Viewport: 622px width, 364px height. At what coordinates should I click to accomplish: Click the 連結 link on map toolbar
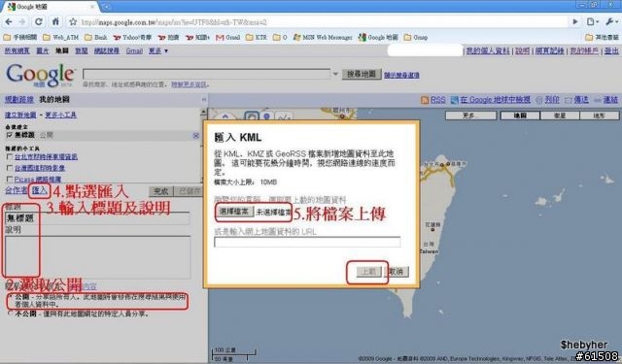tap(610, 100)
